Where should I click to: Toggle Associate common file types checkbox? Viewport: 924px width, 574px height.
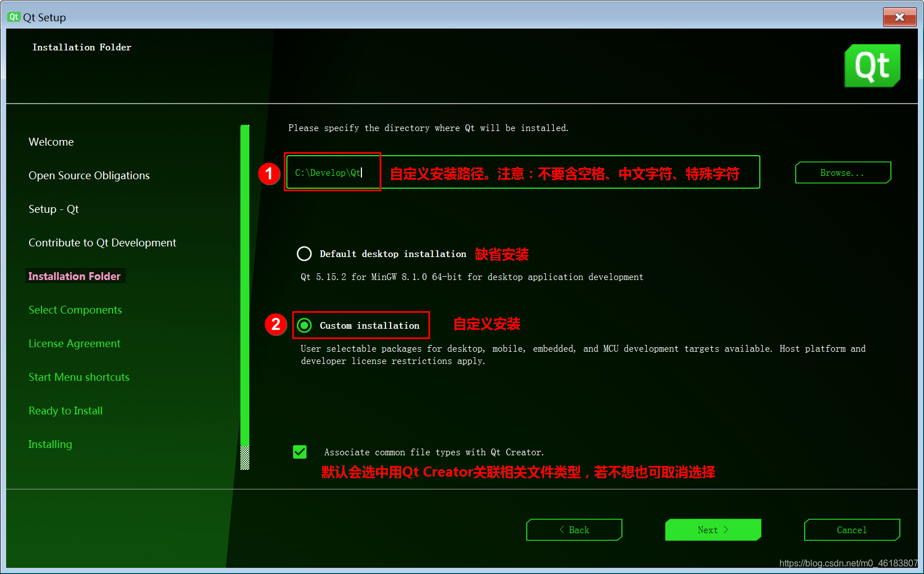[x=300, y=452]
